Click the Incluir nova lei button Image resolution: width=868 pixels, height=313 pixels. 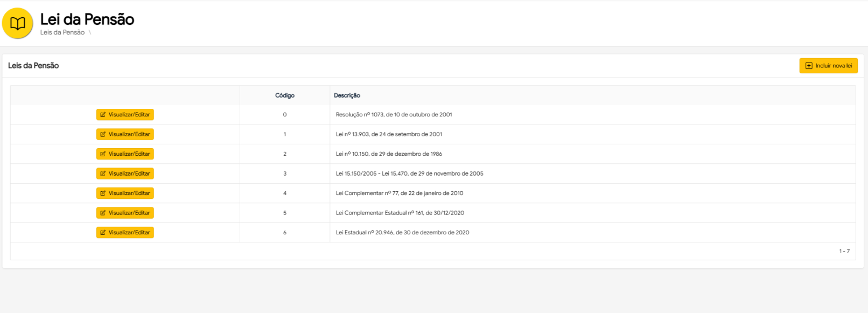pos(828,66)
